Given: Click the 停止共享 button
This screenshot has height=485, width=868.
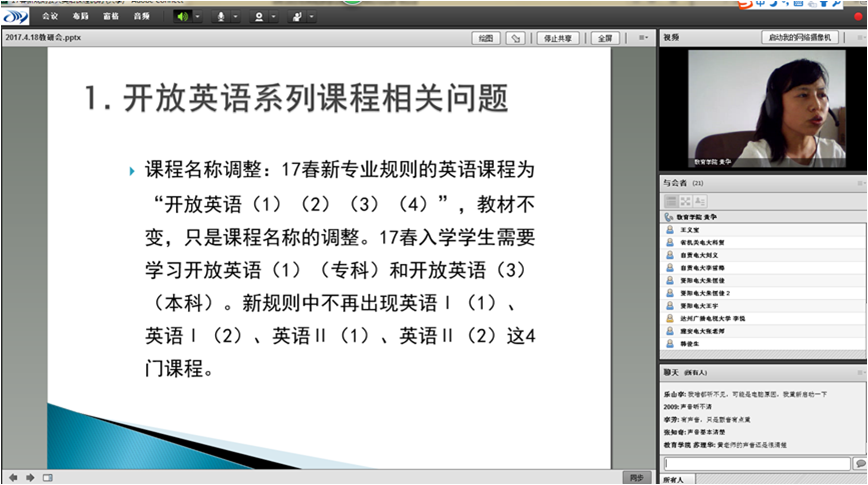Looking at the screenshot, I should point(557,38).
